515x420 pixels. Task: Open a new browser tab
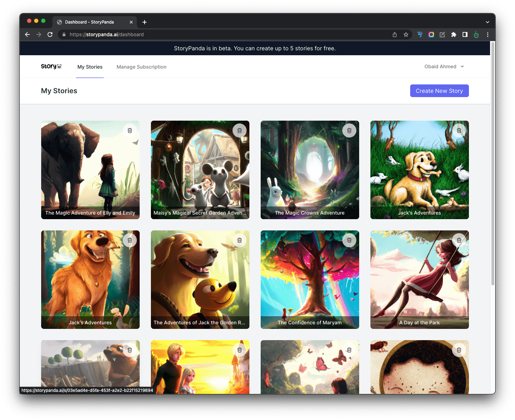[145, 22]
